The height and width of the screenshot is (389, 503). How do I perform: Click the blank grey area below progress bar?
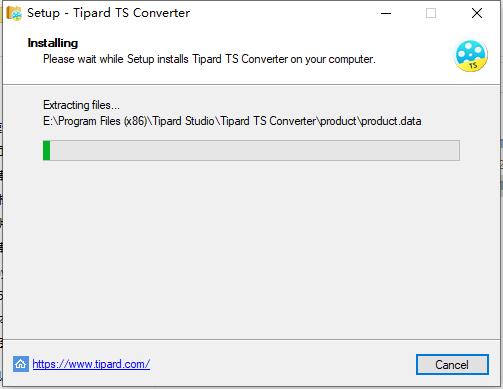click(x=251, y=250)
